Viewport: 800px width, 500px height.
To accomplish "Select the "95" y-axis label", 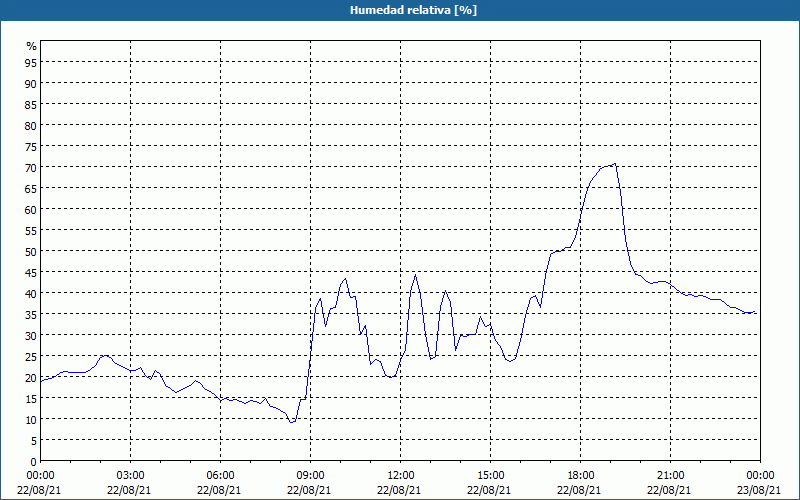I will point(31,62).
